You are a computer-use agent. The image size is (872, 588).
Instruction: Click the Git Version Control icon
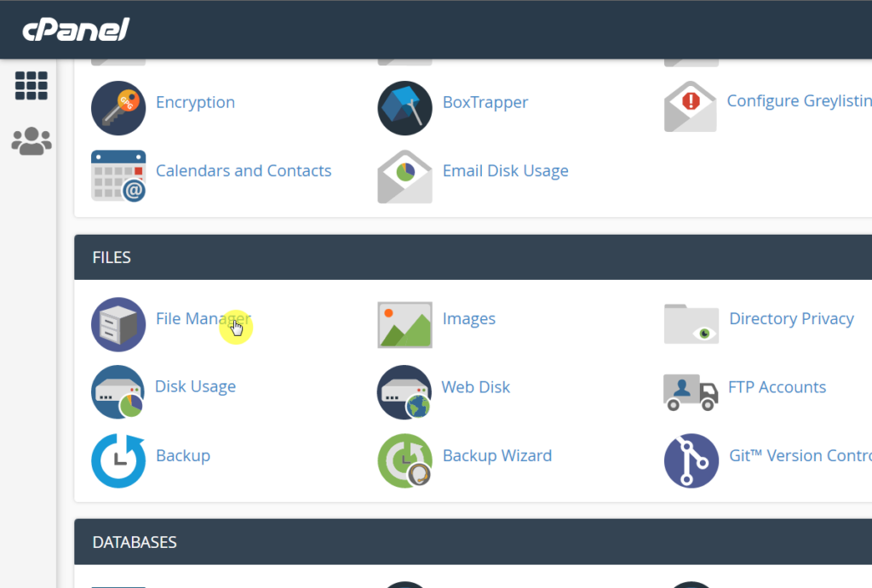pyautogui.click(x=691, y=460)
